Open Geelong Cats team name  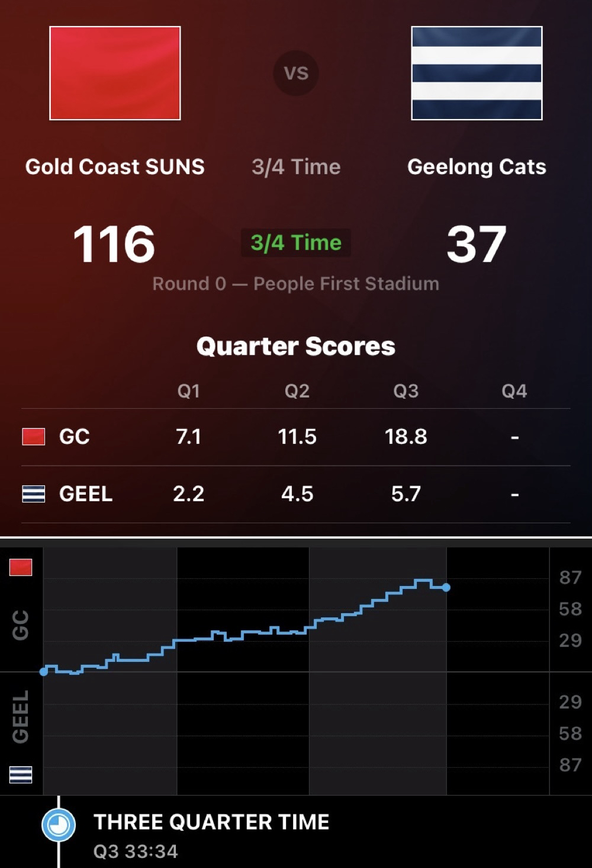[x=477, y=166]
